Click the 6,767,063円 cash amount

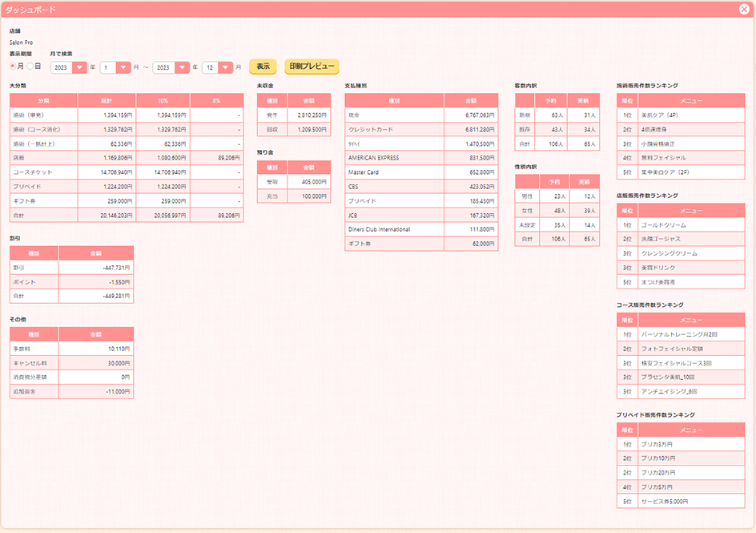click(480, 115)
